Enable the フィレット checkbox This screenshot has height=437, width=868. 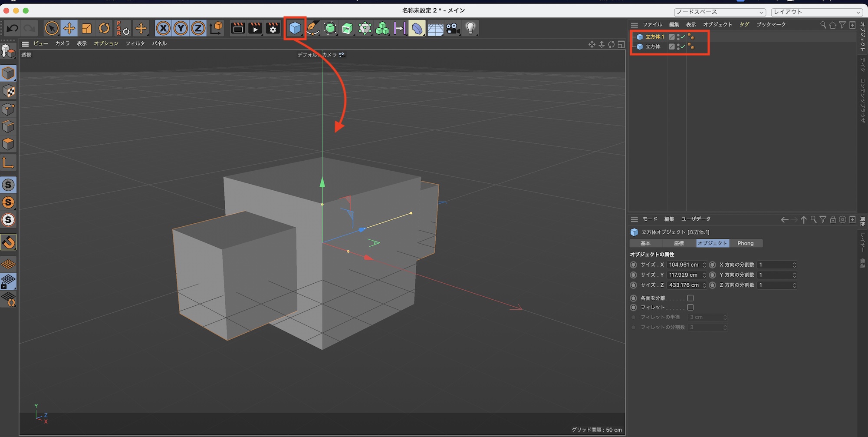pos(690,308)
